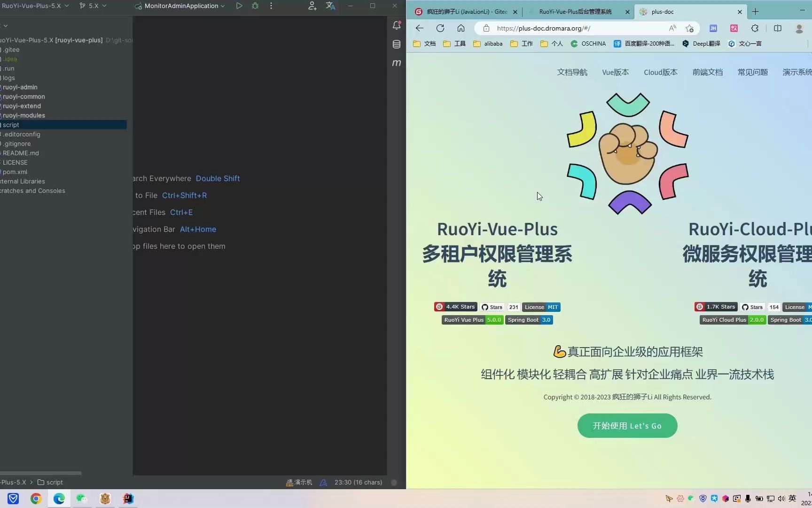The height and width of the screenshot is (508, 812).
Task: Open browser extensions puzzle icon
Action: point(755,28)
